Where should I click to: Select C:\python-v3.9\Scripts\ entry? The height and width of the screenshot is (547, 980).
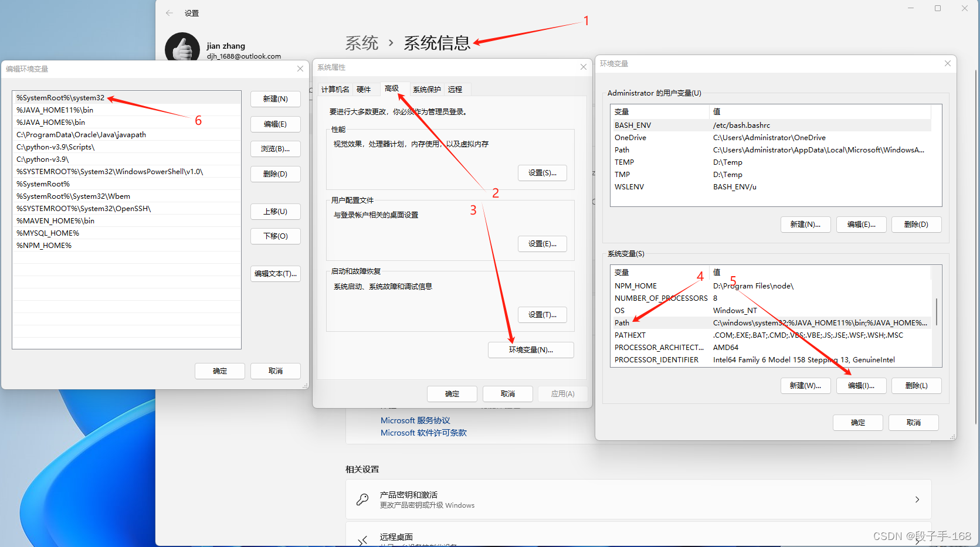pyautogui.click(x=127, y=147)
